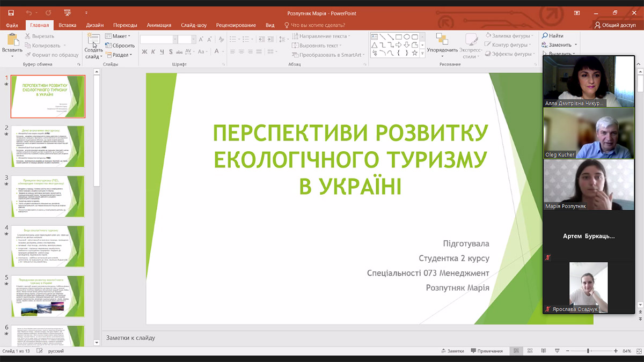Fit slide to window icon in status bar
644x362 pixels.
click(x=638, y=351)
